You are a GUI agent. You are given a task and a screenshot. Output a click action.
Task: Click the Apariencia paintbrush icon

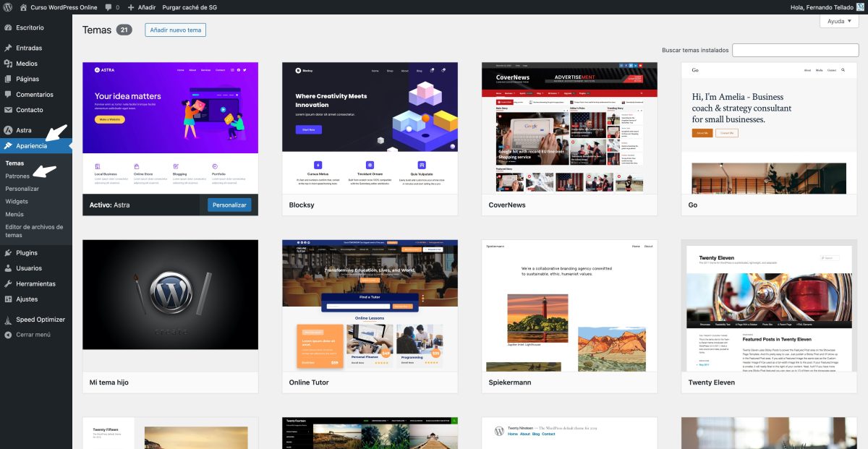[8, 146]
